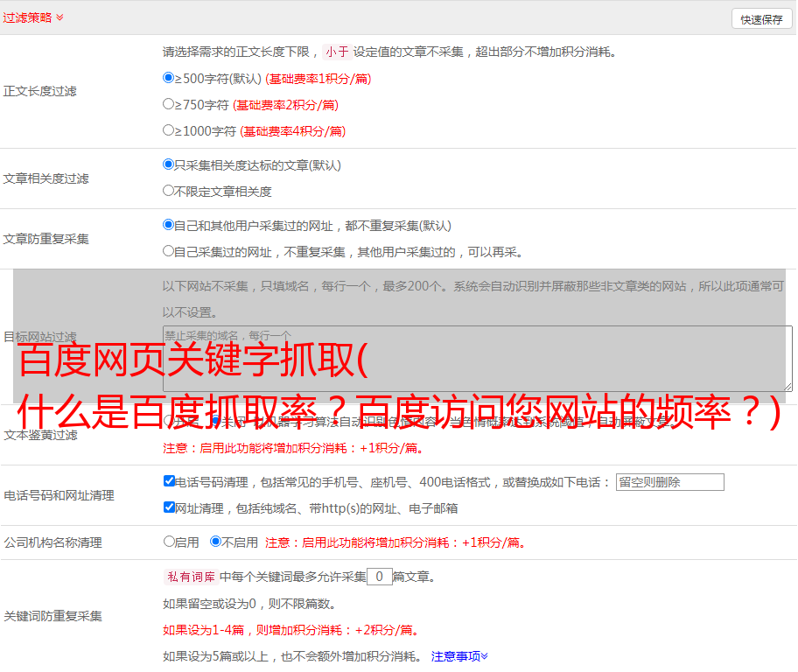
Task: Click the articles-per-keyword number field
Action: (380, 577)
